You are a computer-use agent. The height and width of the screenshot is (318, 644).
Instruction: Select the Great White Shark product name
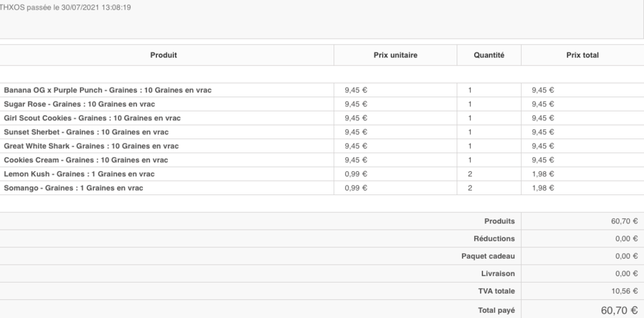(x=91, y=146)
